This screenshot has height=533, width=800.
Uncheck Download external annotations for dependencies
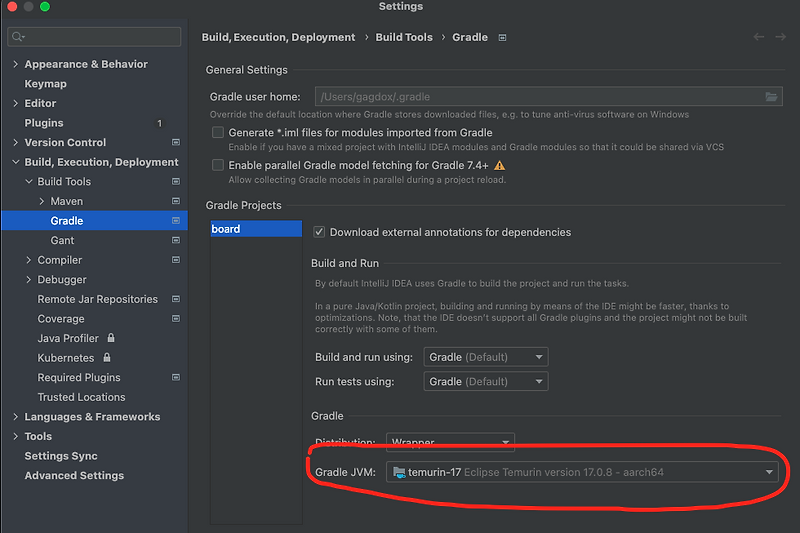point(319,232)
